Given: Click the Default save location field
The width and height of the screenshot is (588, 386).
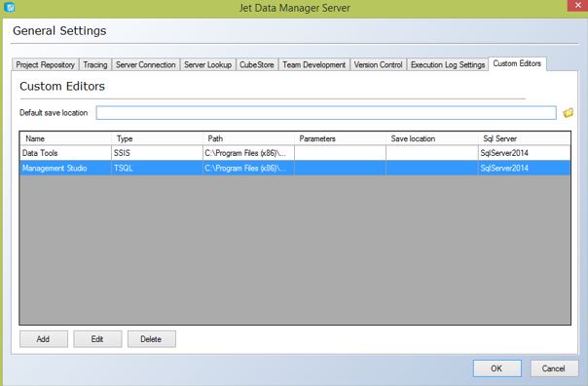Looking at the screenshot, I should pos(326,113).
